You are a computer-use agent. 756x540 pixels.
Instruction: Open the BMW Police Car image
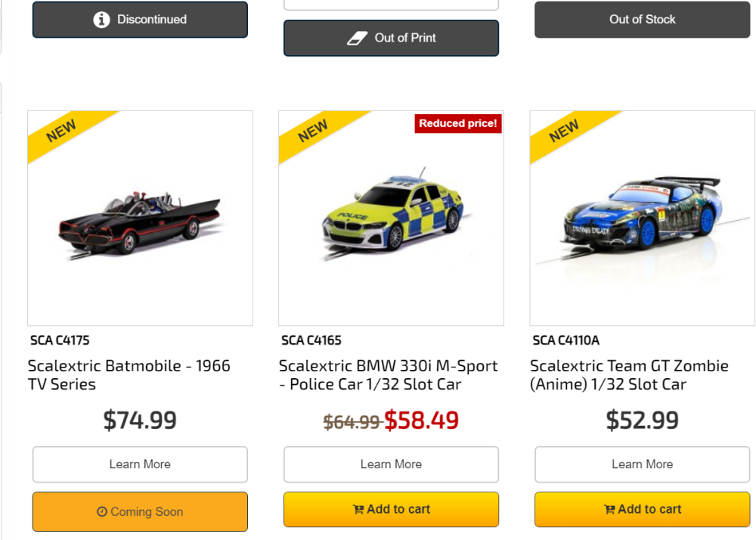391,218
